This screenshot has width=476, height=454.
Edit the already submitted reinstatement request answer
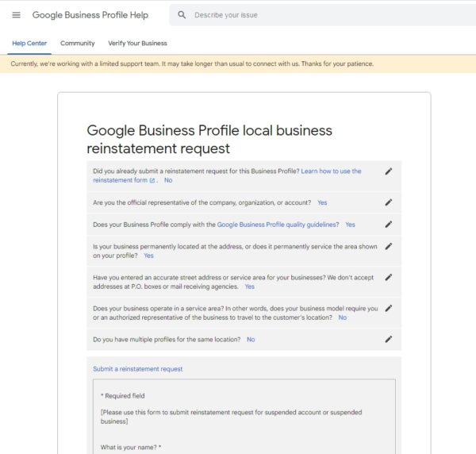[388, 171]
